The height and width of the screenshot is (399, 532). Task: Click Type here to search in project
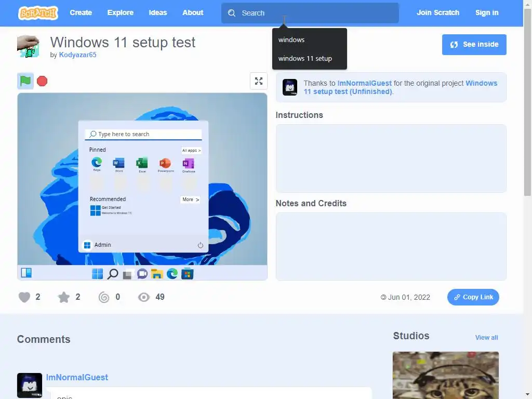coord(143,134)
